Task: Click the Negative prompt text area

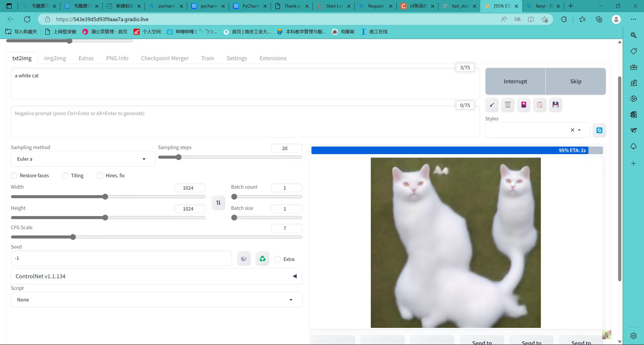Action: coord(245,121)
